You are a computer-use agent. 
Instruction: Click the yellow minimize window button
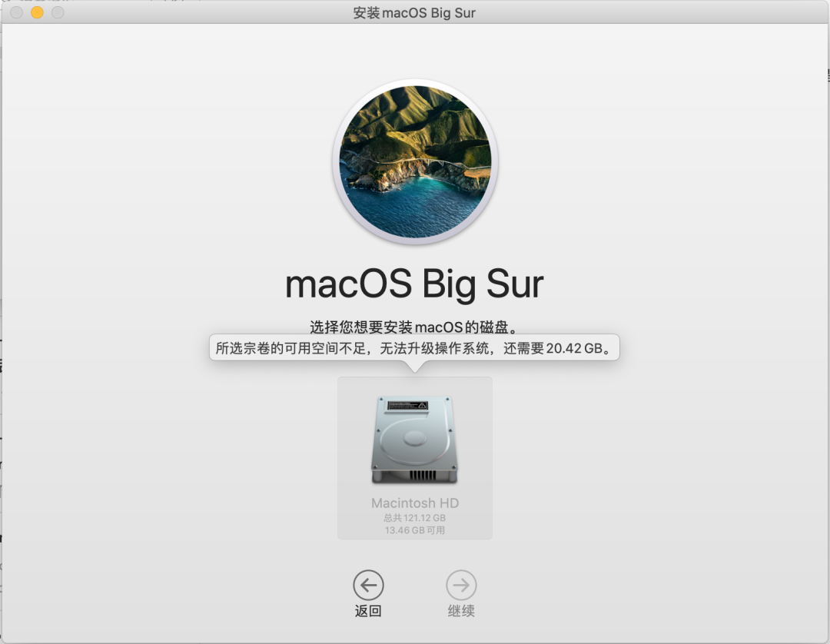(x=37, y=12)
